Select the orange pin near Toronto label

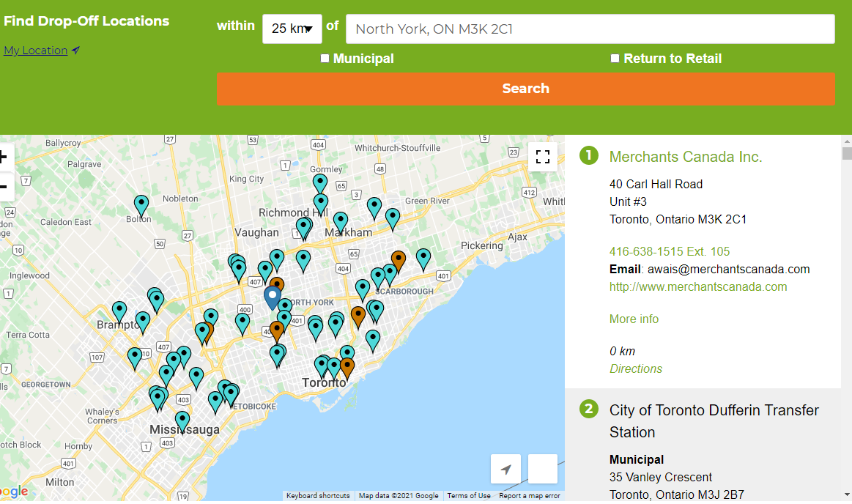point(347,368)
